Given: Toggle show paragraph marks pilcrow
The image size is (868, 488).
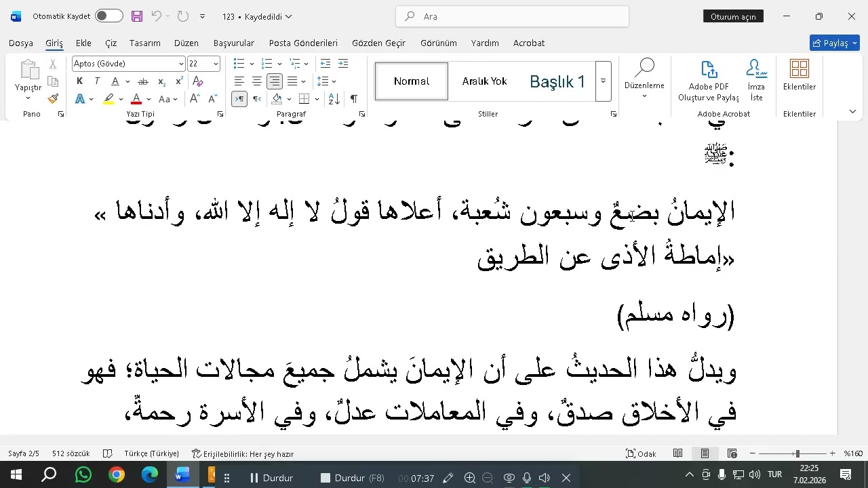Looking at the screenshot, I should pyautogui.click(x=354, y=99).
